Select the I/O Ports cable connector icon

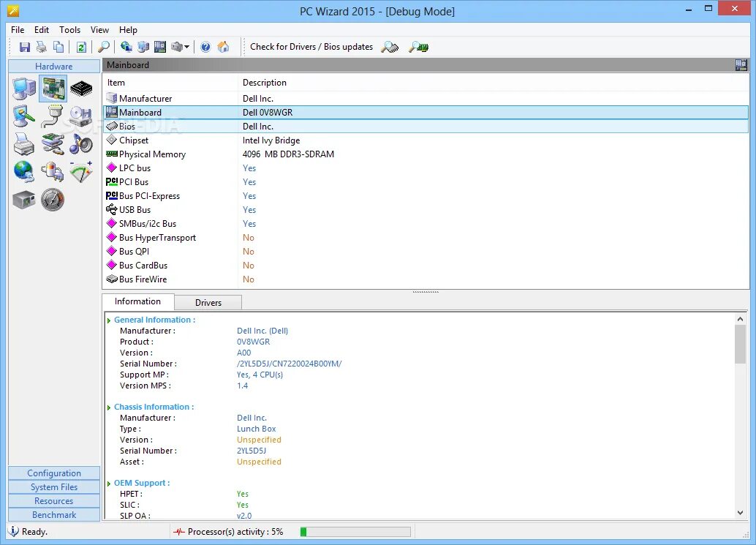coord(53,116)
